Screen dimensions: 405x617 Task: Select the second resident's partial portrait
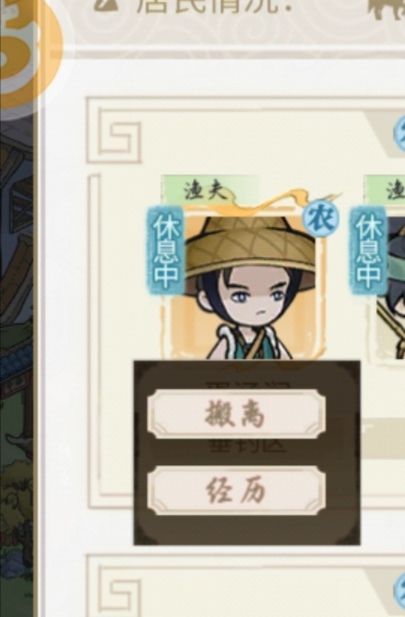pos(390,287)
